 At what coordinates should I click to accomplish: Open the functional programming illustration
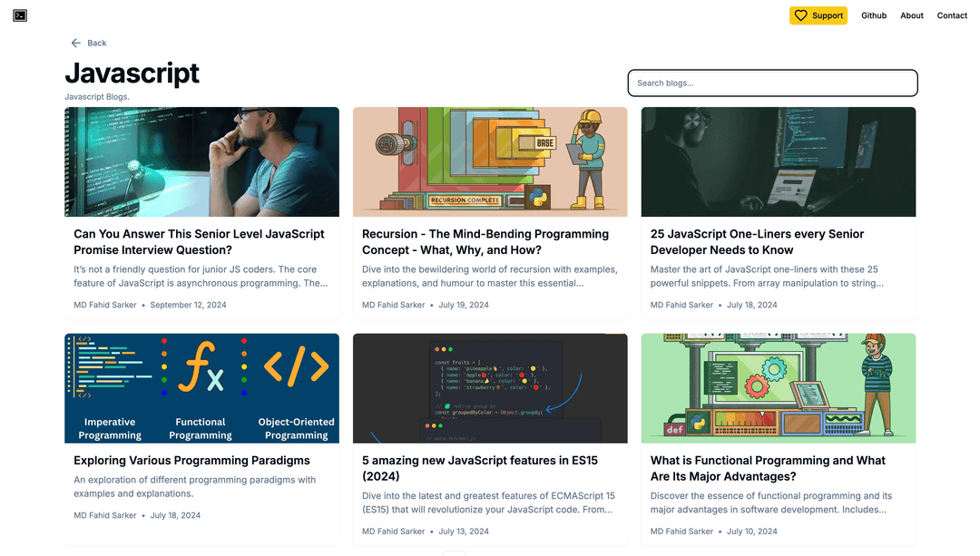(778, 388)
